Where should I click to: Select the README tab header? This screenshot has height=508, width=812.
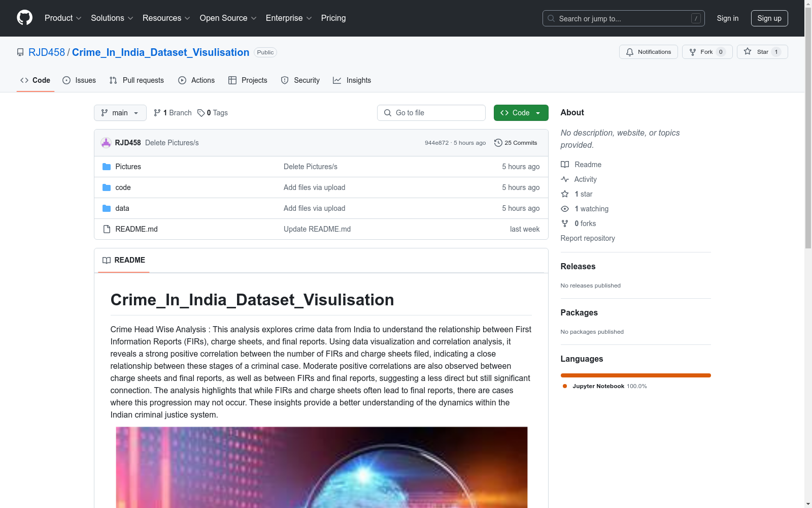tap(124, 260)
